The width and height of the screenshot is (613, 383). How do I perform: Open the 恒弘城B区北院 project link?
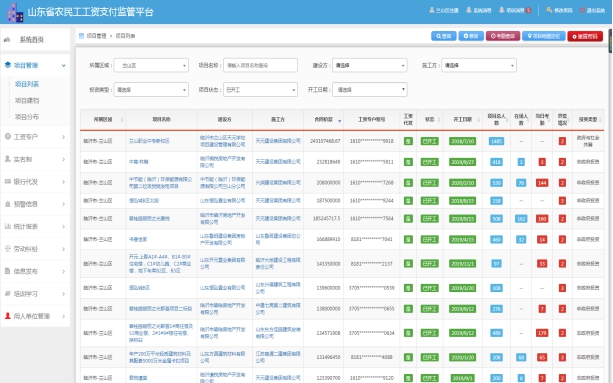[144, 200]
